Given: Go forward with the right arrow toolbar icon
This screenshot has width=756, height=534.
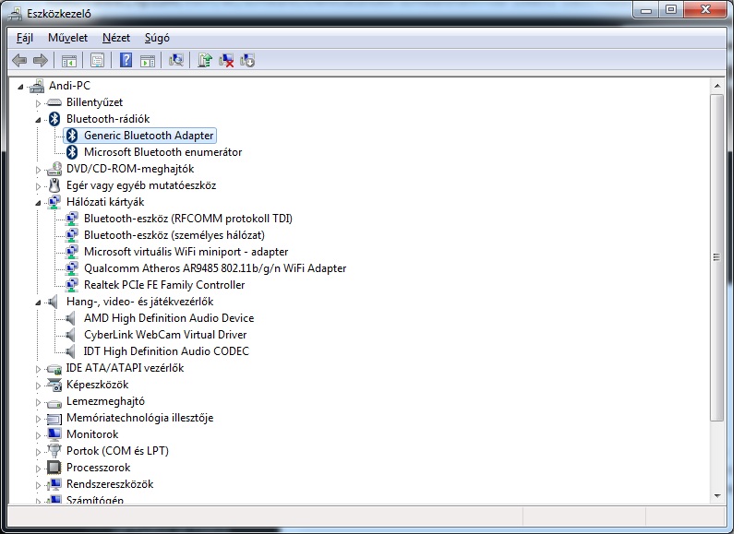Looking at the screenshot, I should [x=41, y=60].
